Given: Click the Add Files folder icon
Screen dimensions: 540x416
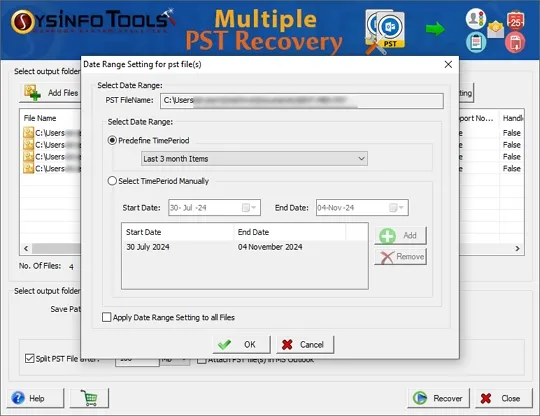Looking at the screenshot, I should click(x=32, y=93).
